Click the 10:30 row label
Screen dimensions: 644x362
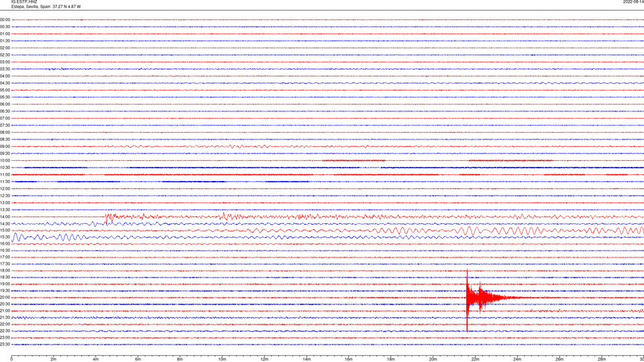tap(5, 168)
